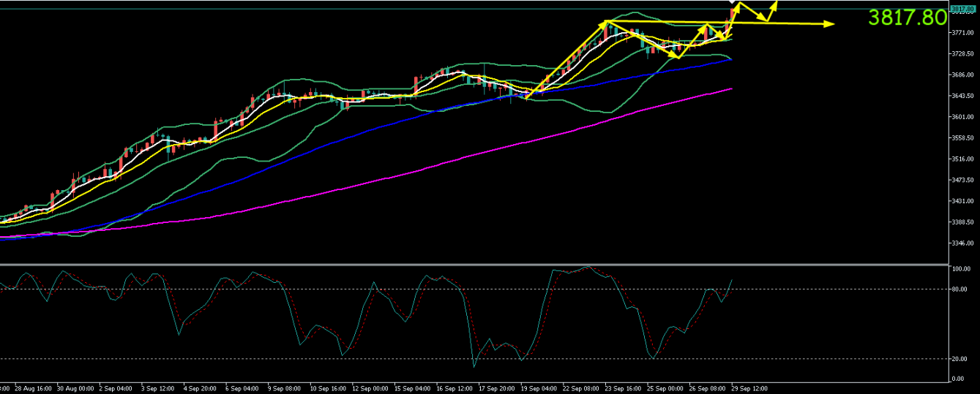The height and width of the screenshot is (394, 980).
Task: Click the 3686.00 label on price scale
Action: click(x=963, y=75)
